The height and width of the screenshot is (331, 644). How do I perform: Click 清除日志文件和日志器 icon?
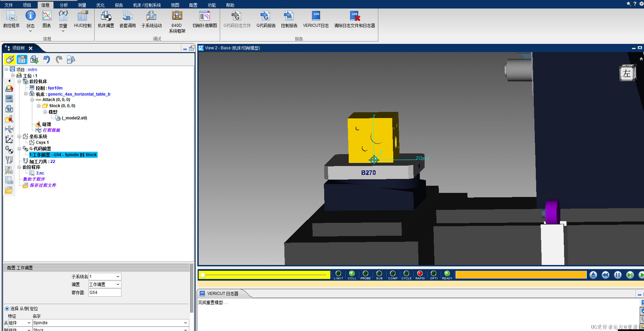(x=354, y=19)
